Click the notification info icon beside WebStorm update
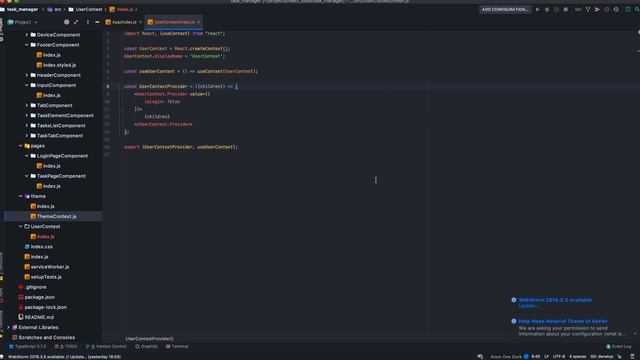The height and width of the screenshot is (360, 640). [514, 300]
